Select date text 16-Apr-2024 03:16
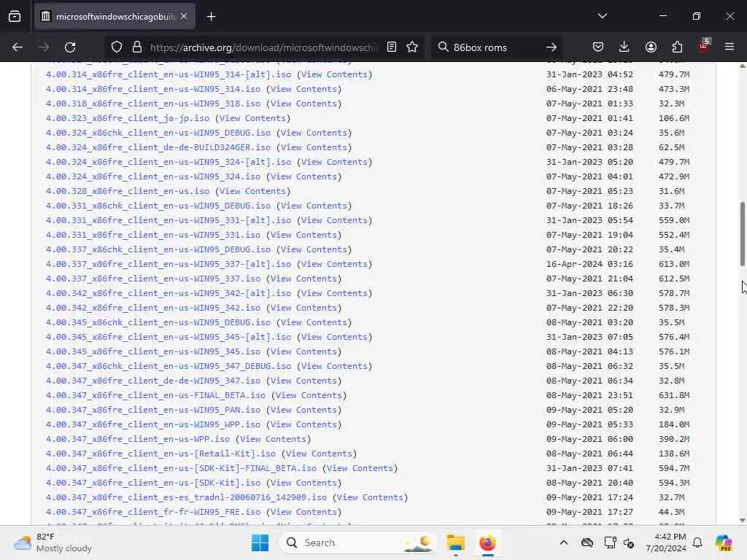Image resolution: width=747 pixels, height=560 pixels. 589,264
